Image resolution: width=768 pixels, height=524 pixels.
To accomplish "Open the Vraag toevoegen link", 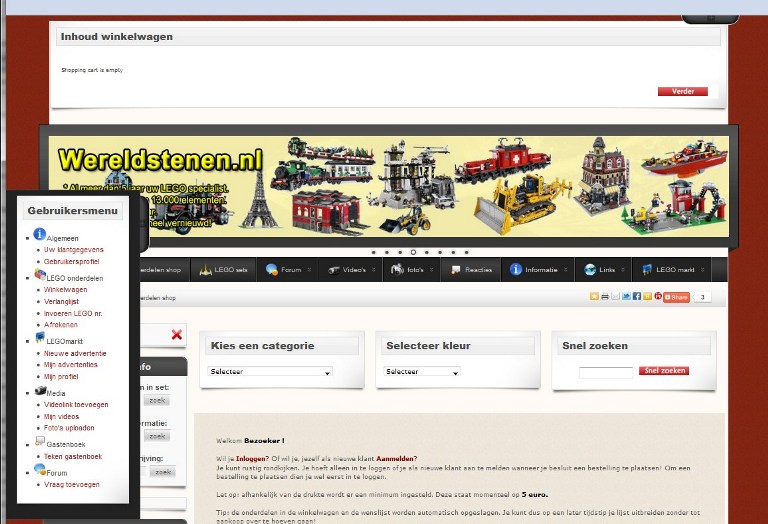I will coord(72,485).
